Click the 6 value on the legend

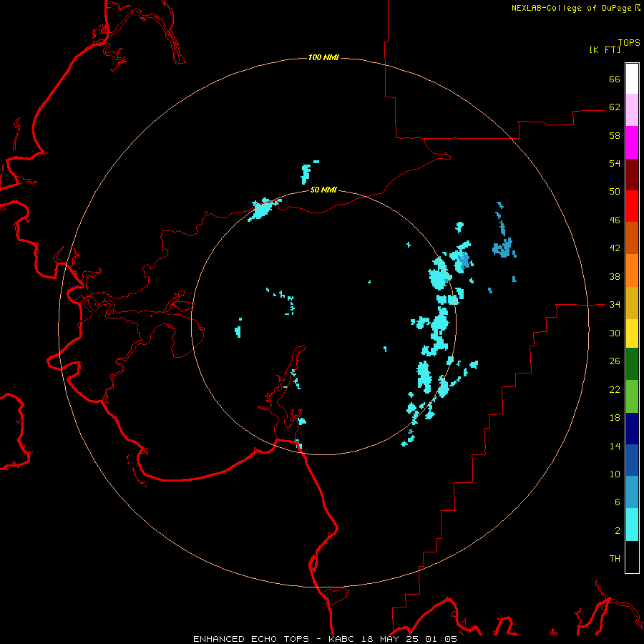point(618,502)
